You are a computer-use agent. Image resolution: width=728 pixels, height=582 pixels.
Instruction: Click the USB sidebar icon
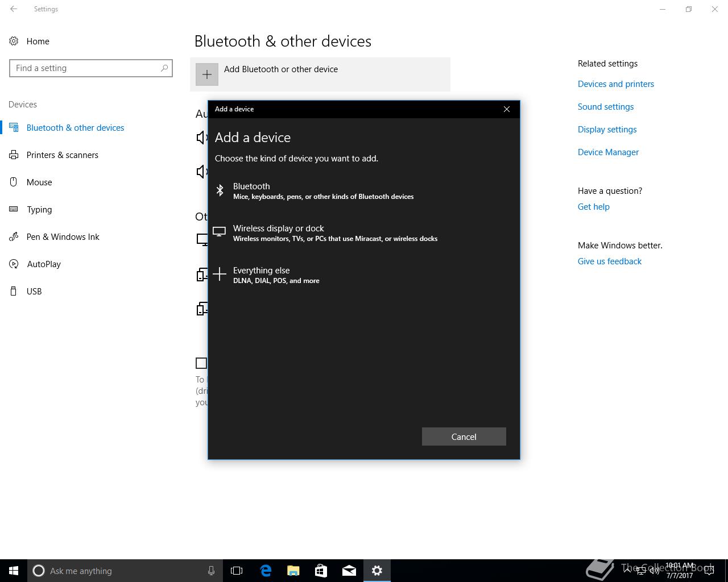(x=14, y=291)
